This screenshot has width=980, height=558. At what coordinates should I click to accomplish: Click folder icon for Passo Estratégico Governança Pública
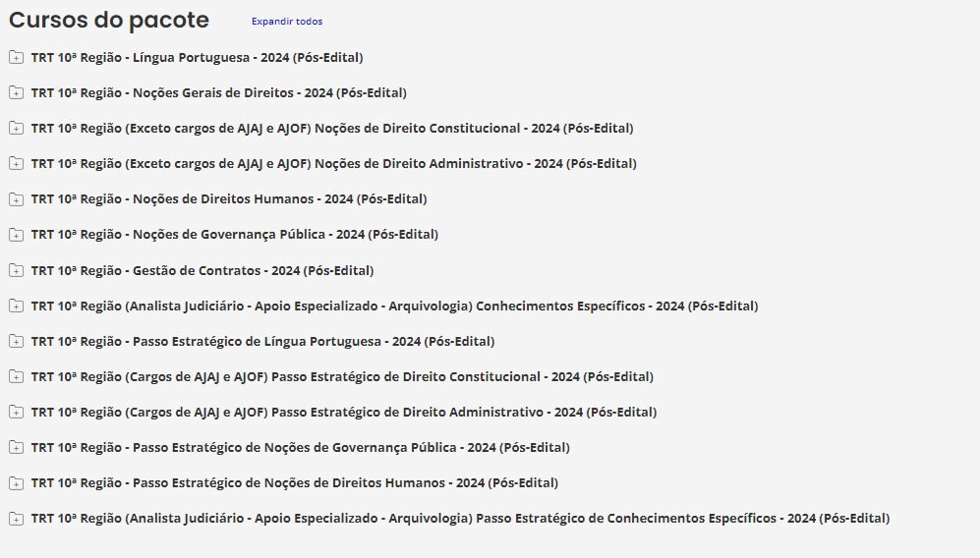click(x=16, y=448)
